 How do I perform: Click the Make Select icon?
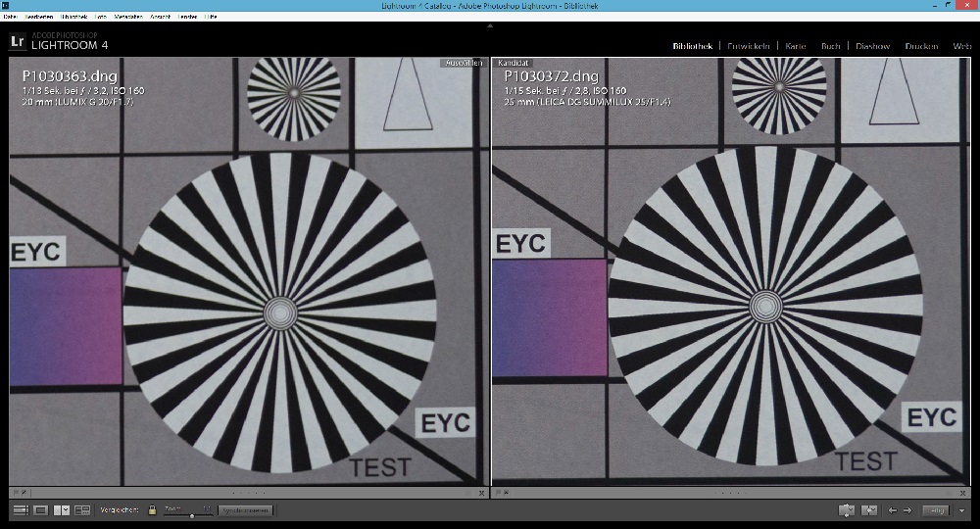pos(869,510)
